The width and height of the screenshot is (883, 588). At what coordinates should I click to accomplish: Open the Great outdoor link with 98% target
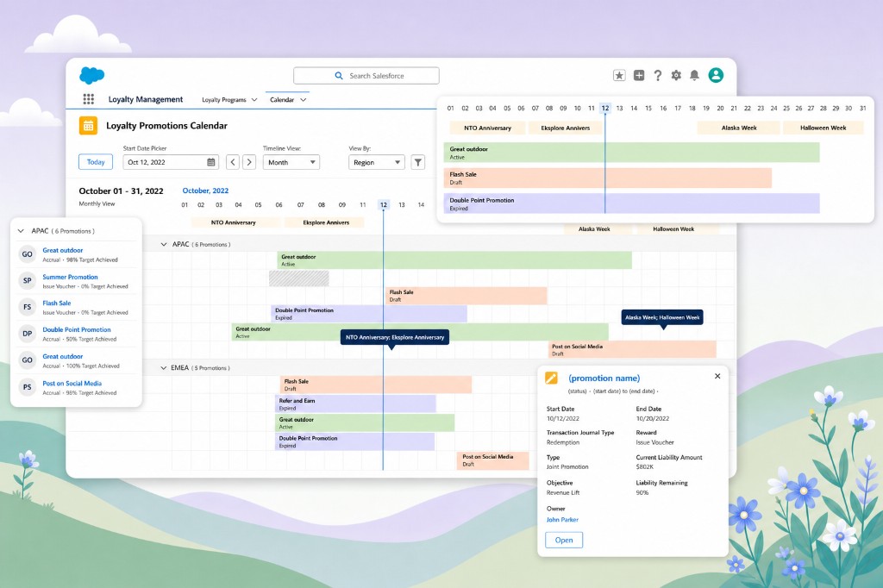(63, 250)
